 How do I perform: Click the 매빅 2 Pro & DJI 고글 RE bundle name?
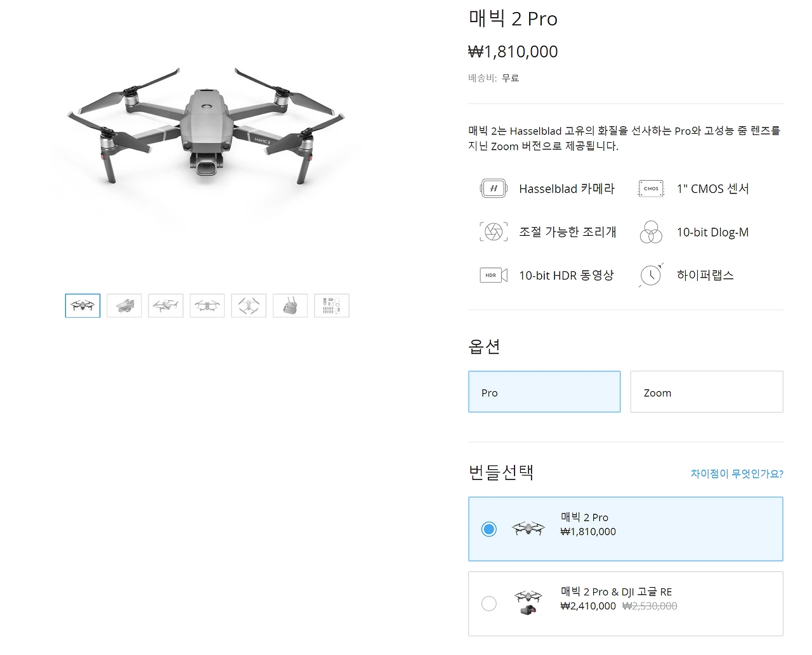616,592
